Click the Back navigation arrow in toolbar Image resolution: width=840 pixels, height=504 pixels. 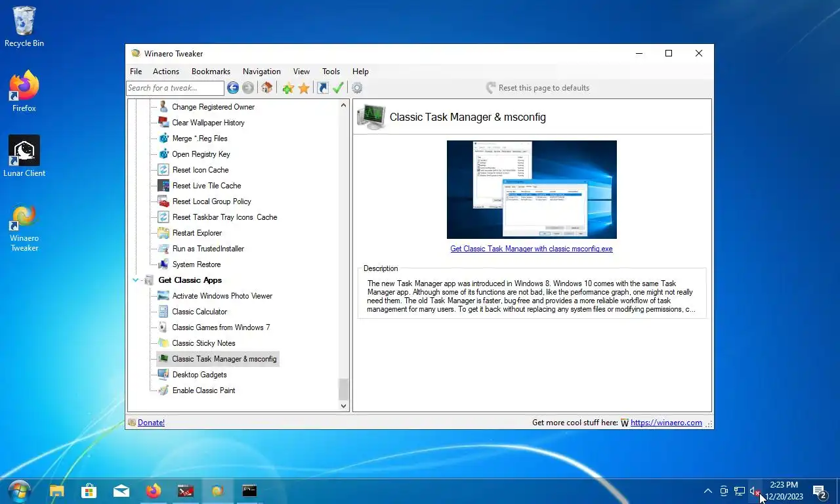click(x=233, y=88)
